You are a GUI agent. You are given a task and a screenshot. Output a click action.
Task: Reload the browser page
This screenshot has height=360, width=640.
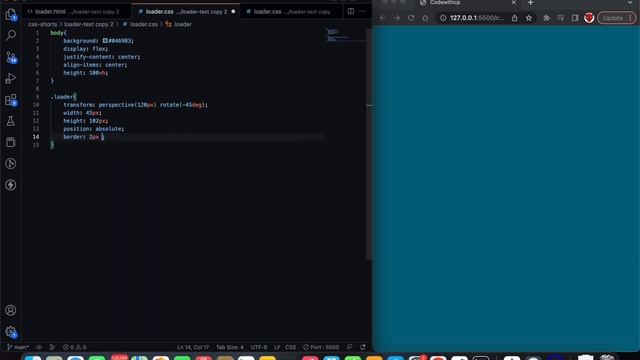[x=411, y=18]
